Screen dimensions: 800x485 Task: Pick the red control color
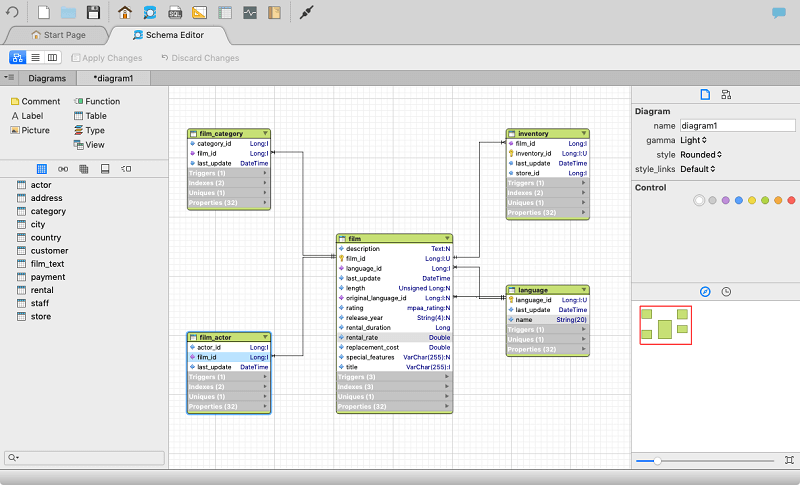[x=791, y=200]
